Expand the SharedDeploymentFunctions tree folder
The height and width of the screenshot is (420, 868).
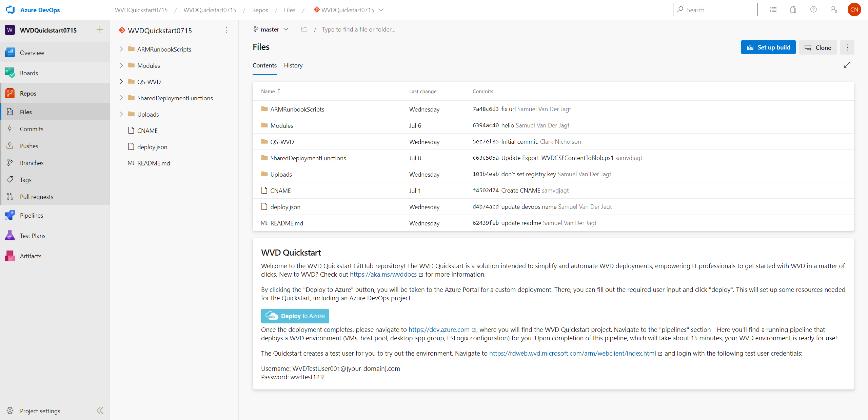click(x=121, y=98)
